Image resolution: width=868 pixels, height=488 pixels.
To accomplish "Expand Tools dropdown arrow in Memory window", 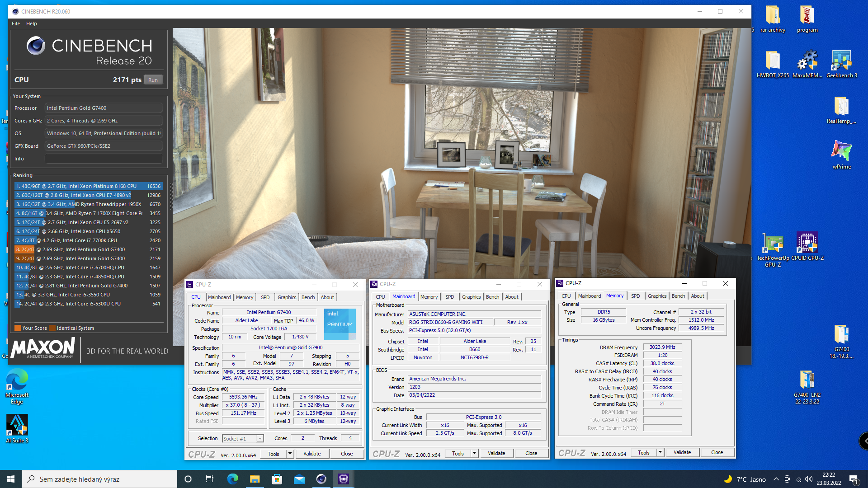I will (x=660, y=452).
